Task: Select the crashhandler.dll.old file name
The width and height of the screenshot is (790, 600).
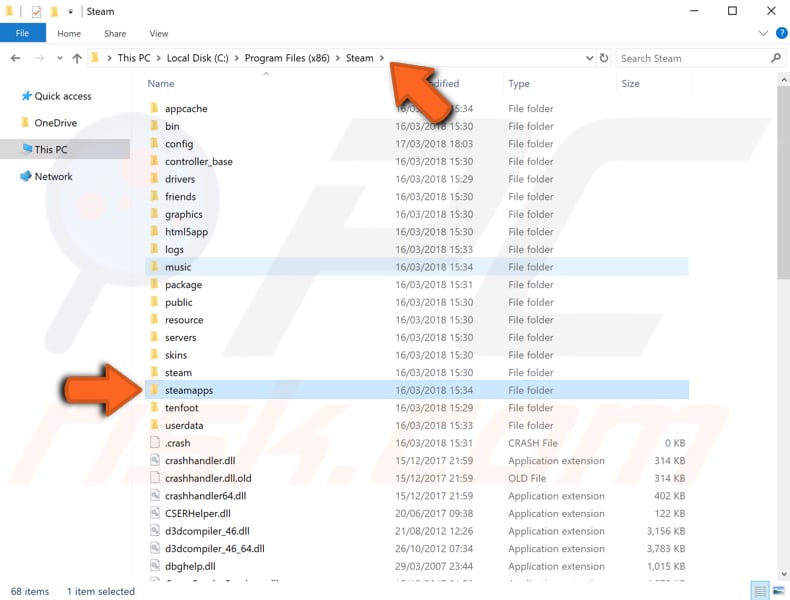Action: [x=208, y=478]
